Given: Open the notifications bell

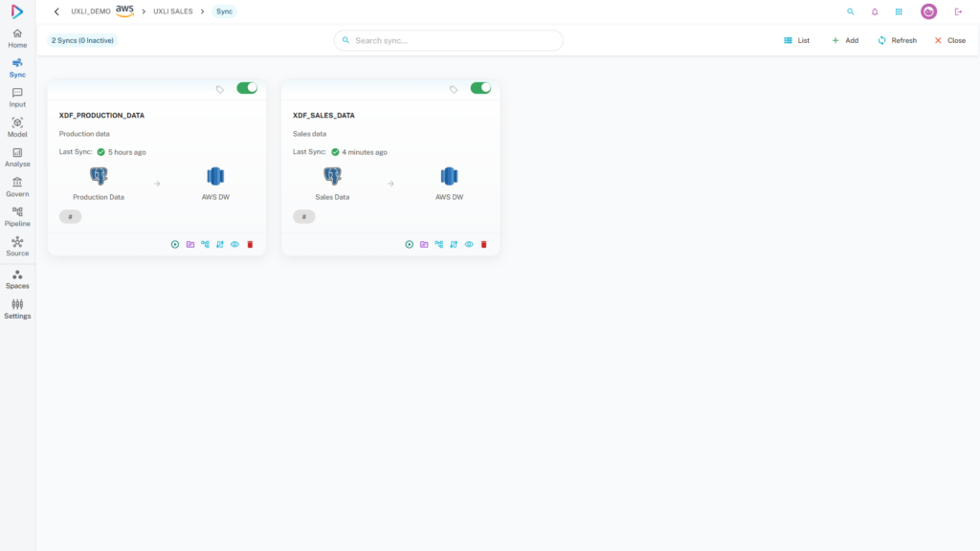Looking at the screenshot, I should [875, 11].
